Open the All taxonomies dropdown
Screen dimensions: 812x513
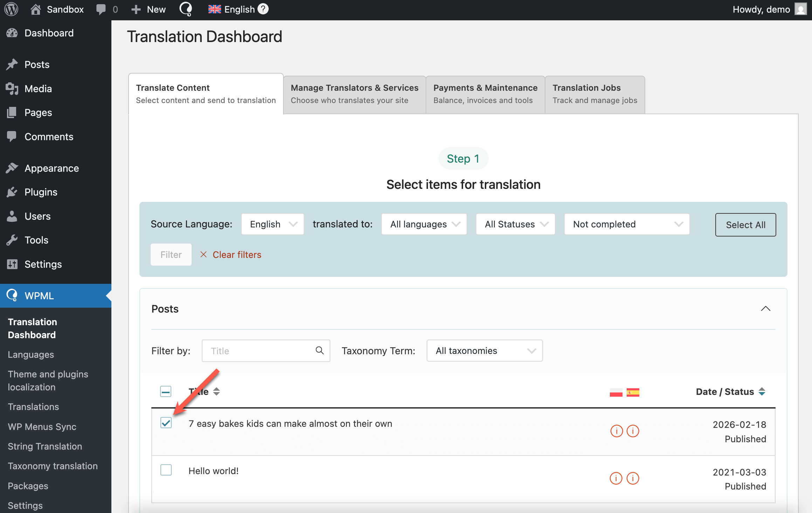point(484,351)
